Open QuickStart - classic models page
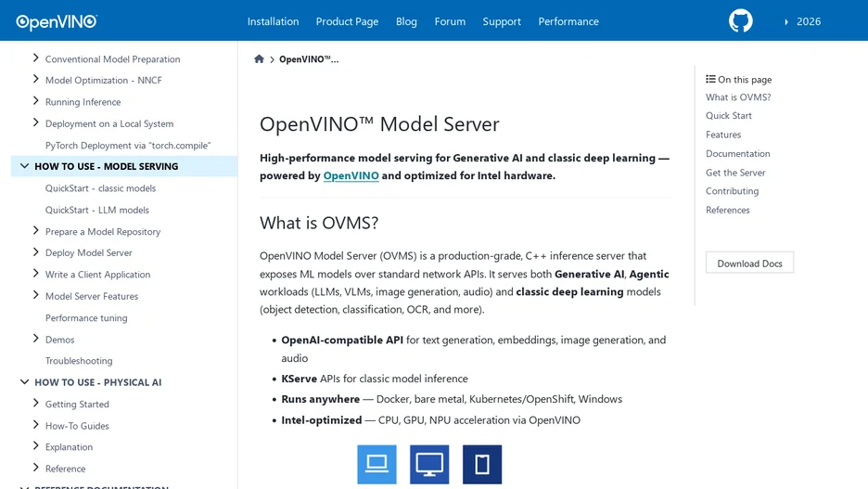This screenshot has width=868, height=489. [x=100, y=188]
